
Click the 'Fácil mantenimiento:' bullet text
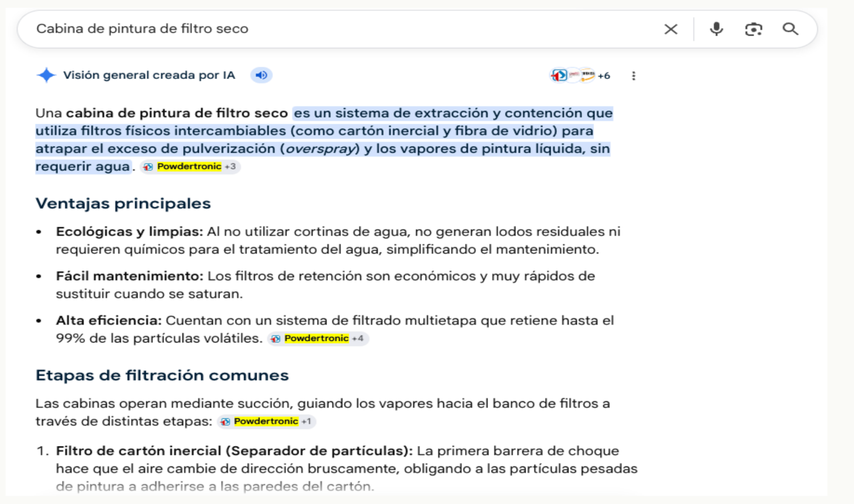point(130,276)
